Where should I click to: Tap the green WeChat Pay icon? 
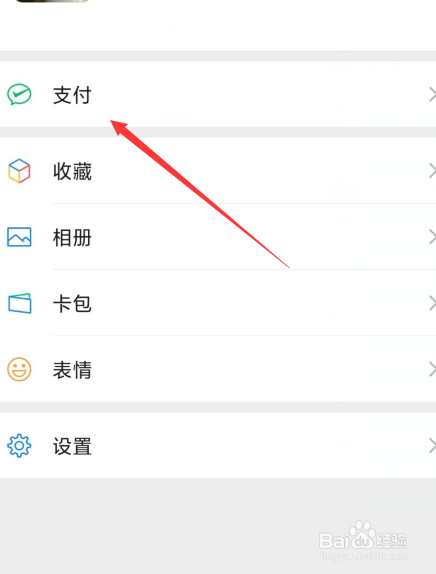pos(19,94)
